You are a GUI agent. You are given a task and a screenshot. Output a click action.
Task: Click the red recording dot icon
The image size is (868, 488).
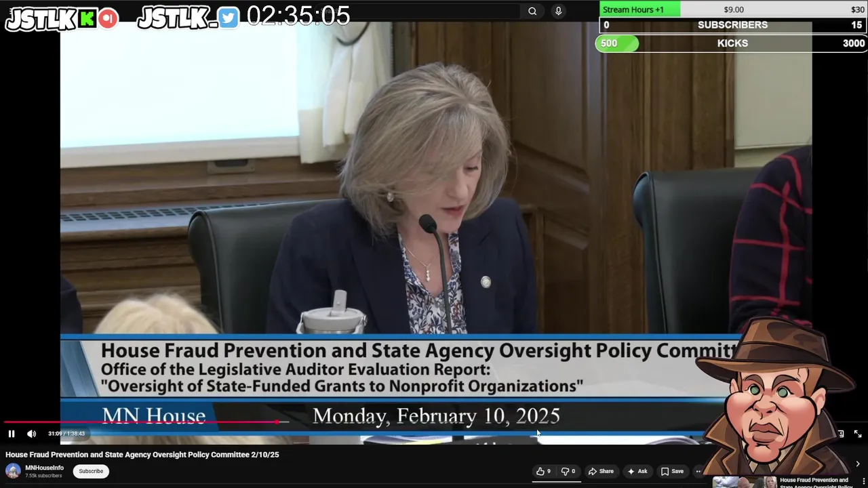pos(108,18)
